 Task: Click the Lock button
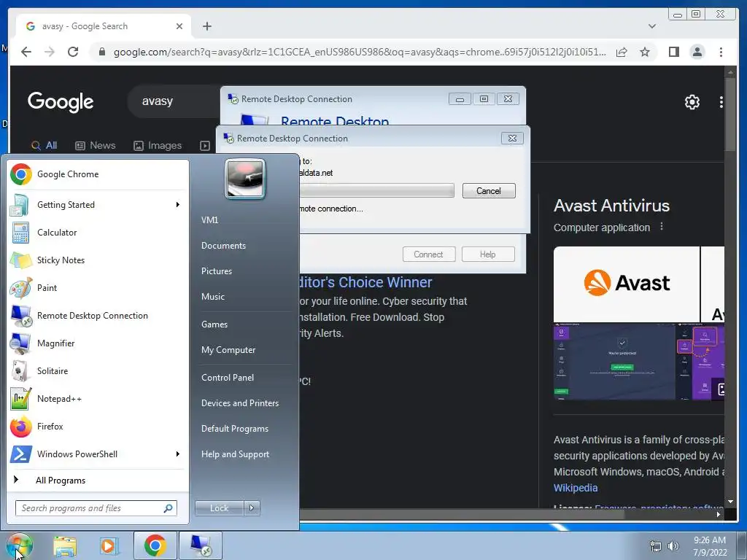[x=219, y=508]
